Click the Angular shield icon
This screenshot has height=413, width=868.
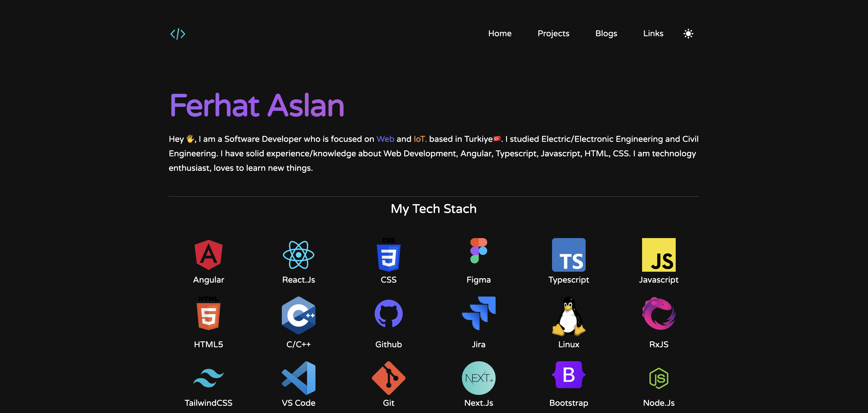pyautogui.click(x=209, y=255)
